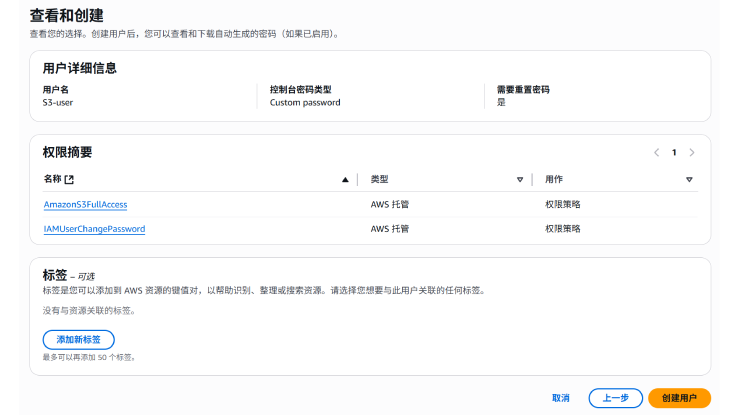Select page 1 in the pagination
739x415 pixels.
[x=674, y=153]
